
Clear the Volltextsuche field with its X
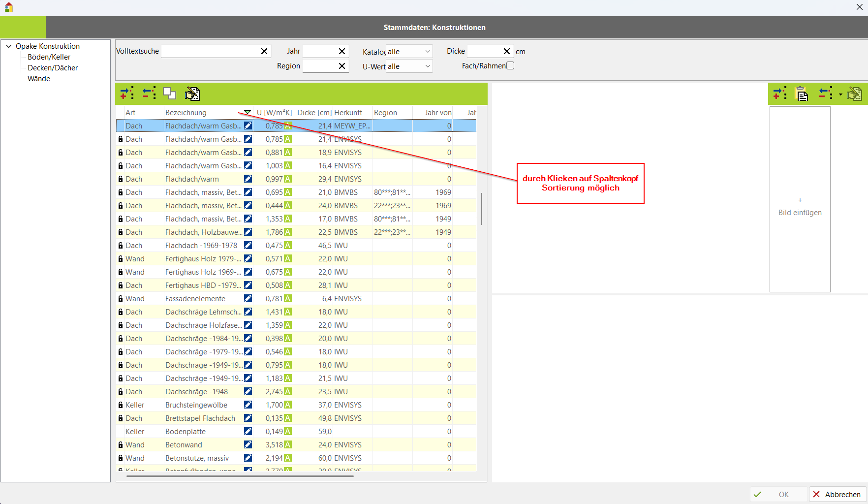click(264, 51)
